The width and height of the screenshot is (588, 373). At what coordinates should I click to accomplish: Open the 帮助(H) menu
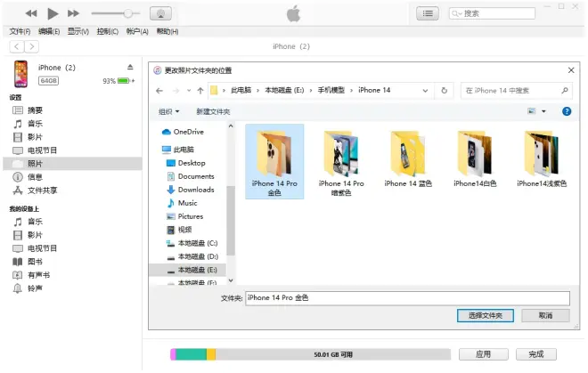167,32
